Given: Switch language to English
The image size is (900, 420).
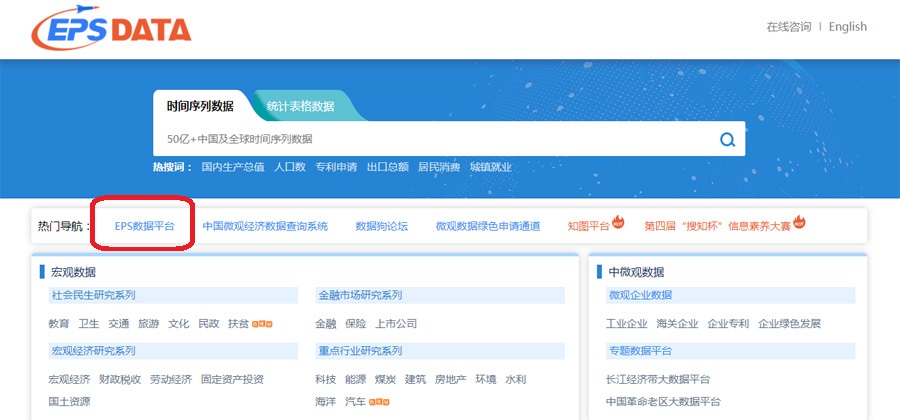Looking at the screenshot, I should tap(848, 27).
